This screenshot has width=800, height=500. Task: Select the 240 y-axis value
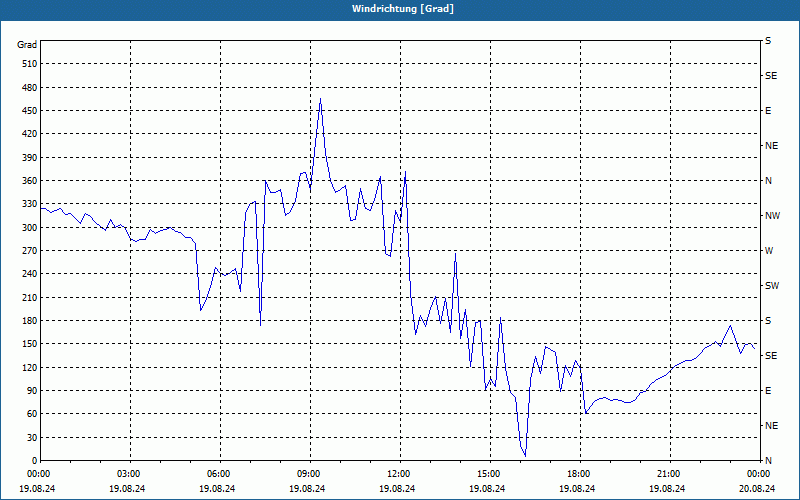coord(30,273)
